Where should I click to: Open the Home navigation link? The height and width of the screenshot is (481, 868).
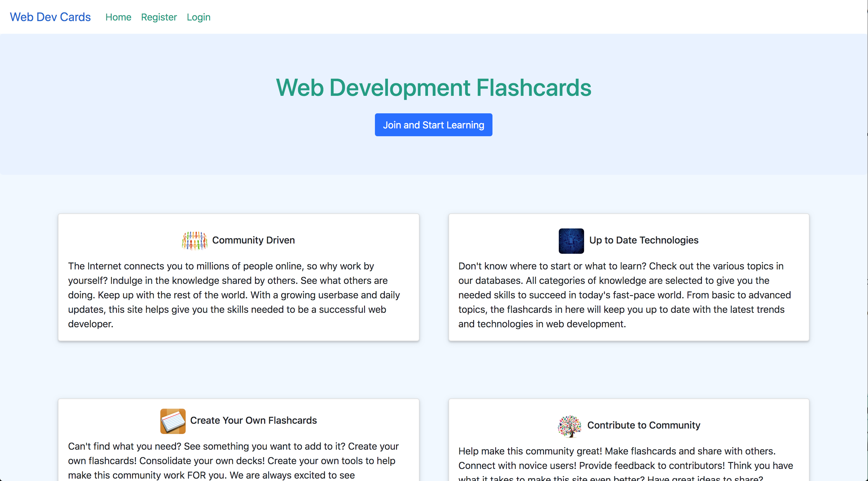coord(118,17)
